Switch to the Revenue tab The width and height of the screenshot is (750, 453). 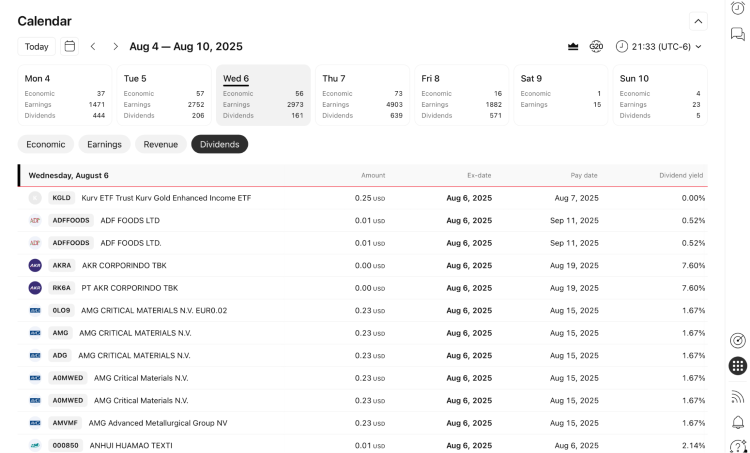pyautogui.click(x=160, y=144)
